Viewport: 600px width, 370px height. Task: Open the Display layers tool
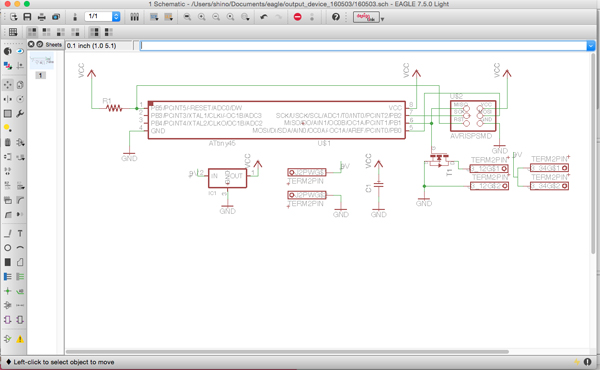(x=8, y=66)
